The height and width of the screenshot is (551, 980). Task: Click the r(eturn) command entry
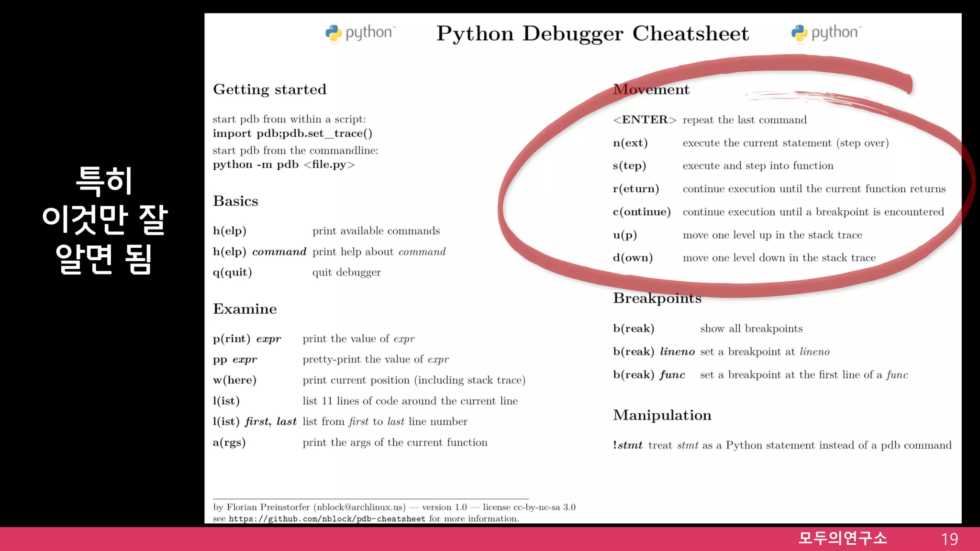pos(636,189)
